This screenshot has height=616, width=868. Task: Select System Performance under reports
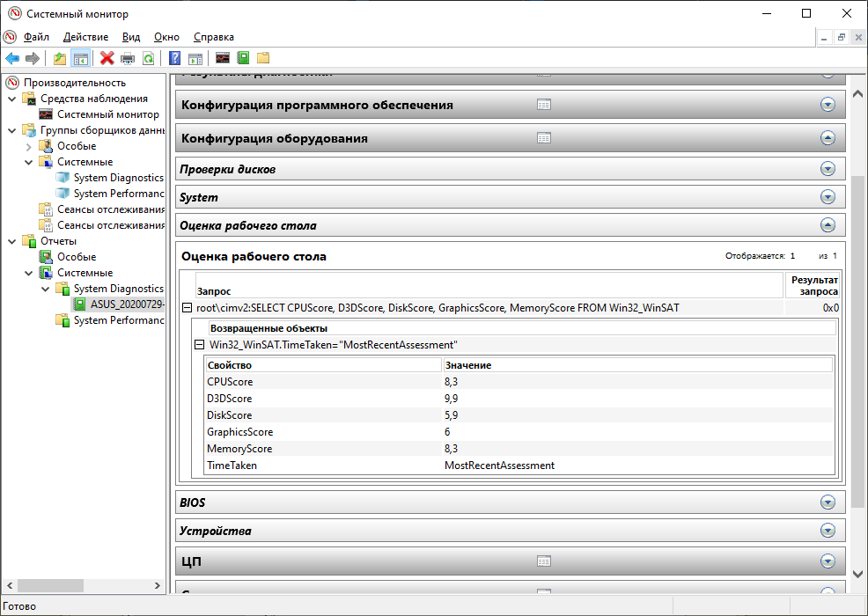coord(119,320)
